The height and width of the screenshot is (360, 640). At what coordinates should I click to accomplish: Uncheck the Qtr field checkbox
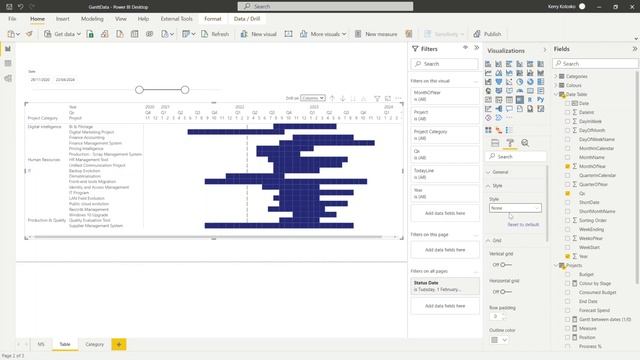567,193
